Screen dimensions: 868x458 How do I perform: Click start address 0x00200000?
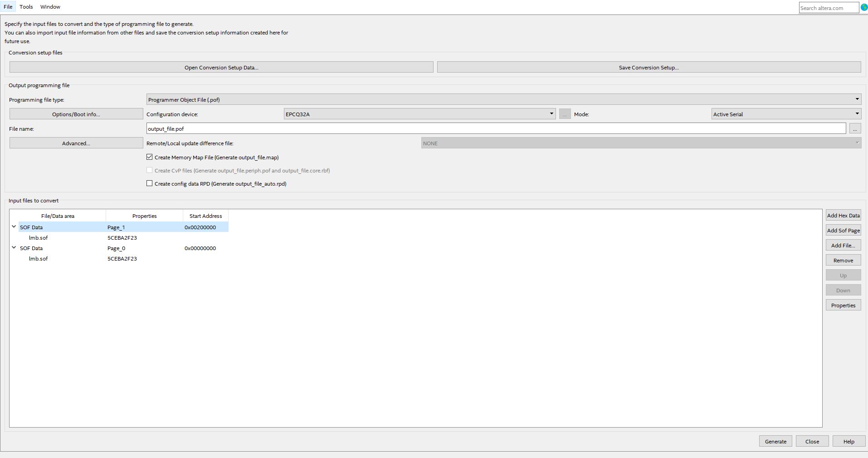pyautogui.click(x=200, y=227)
